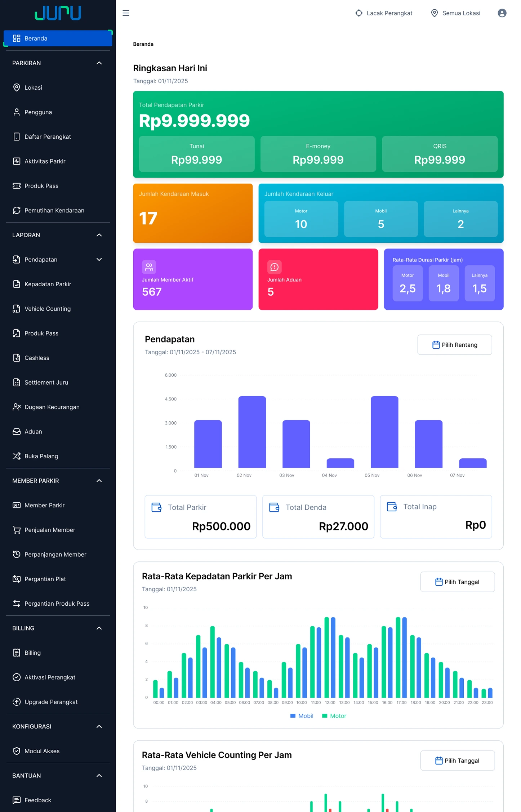Viewport: 521px width, 812px height.
Task: Open the Billing menu item
Action: (58, 652)
